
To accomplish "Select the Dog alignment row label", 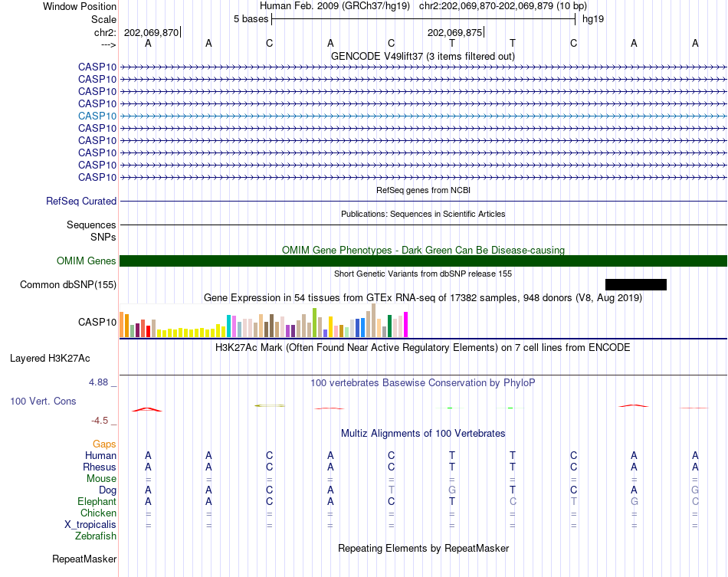I will (x=107, y=490).
